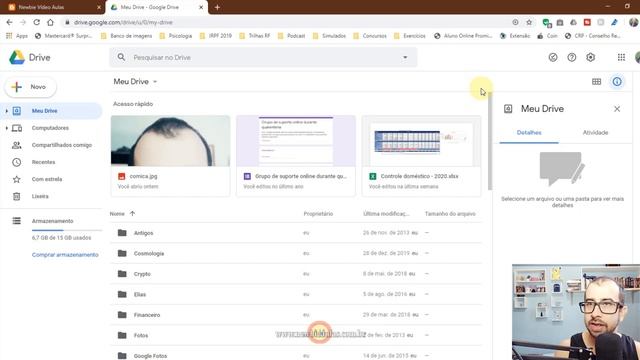The width and height of the screenshot is (640, 360).
Task: Select Meu Drive in sidebar
Action: [x=51, y=111]
